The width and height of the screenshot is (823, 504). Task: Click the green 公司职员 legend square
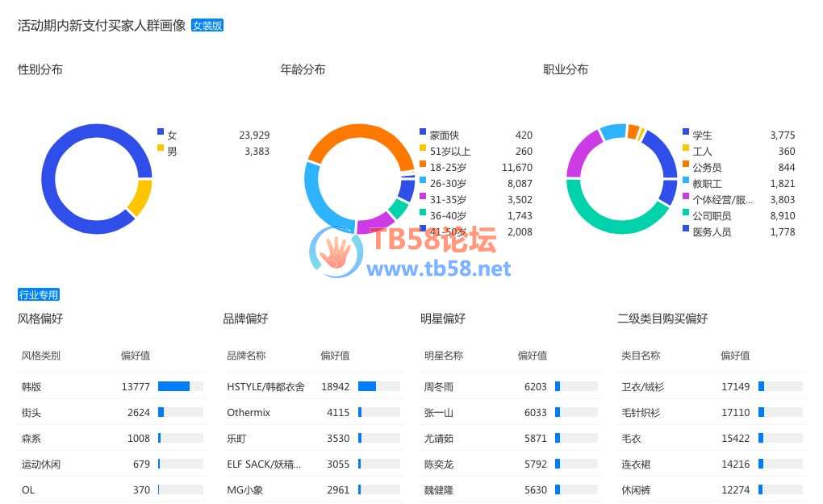686,213
